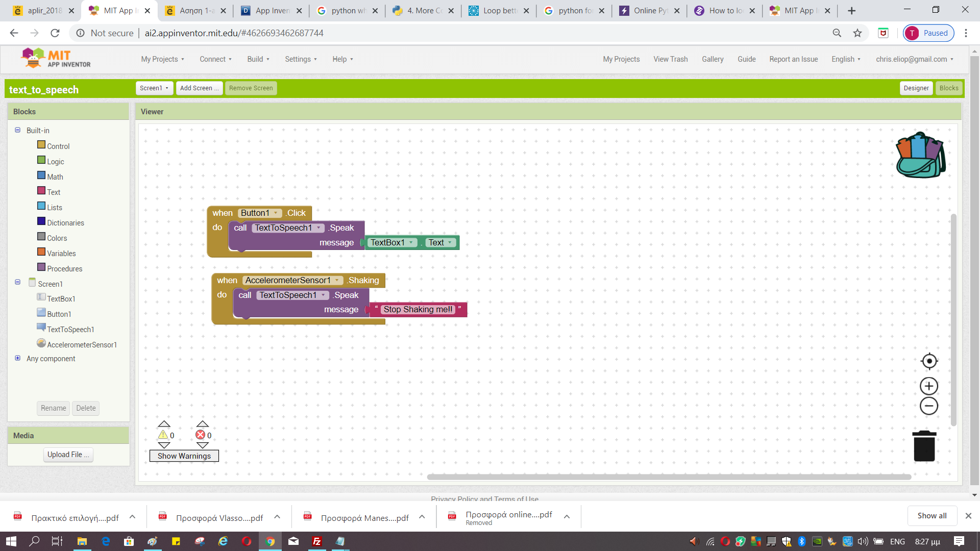Select Lists blocks category
Screen dimensions: 980x551
point(55,207)
